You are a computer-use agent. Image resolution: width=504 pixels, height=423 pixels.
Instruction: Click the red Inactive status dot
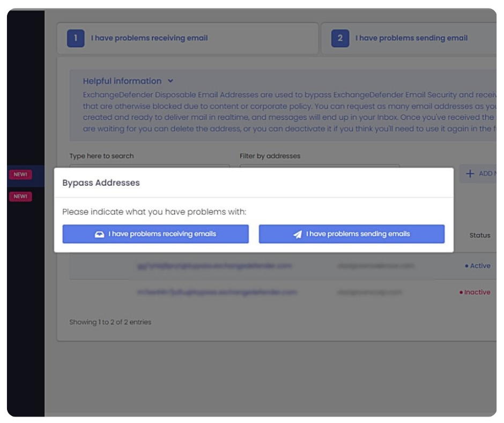(x=460, y=292)
